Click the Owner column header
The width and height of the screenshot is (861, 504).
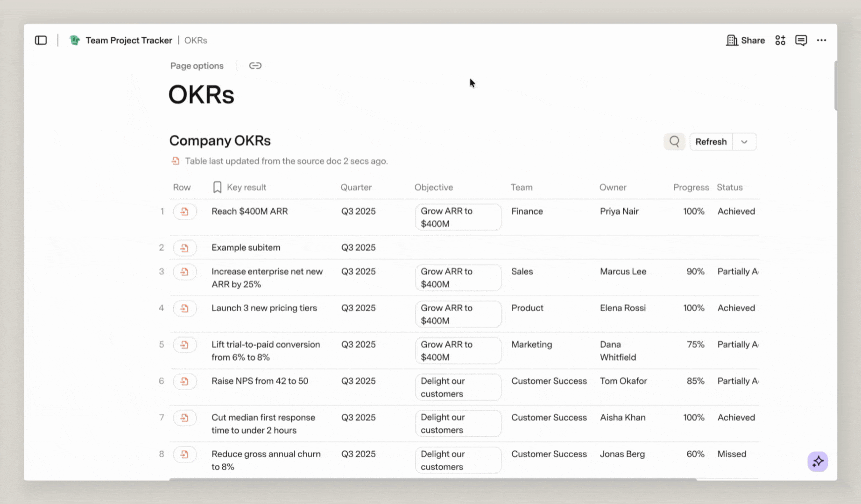coord(613,187)
